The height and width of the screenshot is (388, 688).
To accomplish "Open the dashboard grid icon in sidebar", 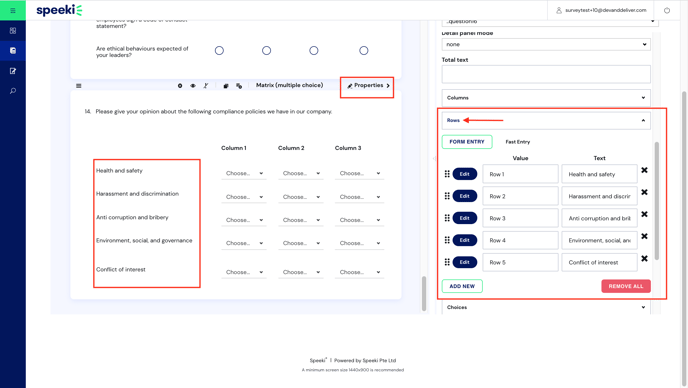I will (x=13, y=31).
